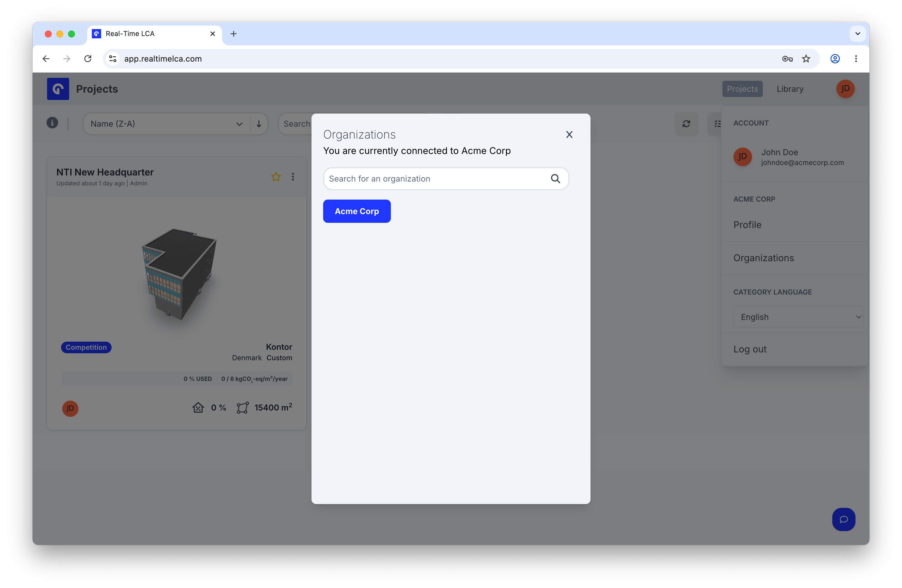Click the NTI New Headquarter title

[105, 172]
